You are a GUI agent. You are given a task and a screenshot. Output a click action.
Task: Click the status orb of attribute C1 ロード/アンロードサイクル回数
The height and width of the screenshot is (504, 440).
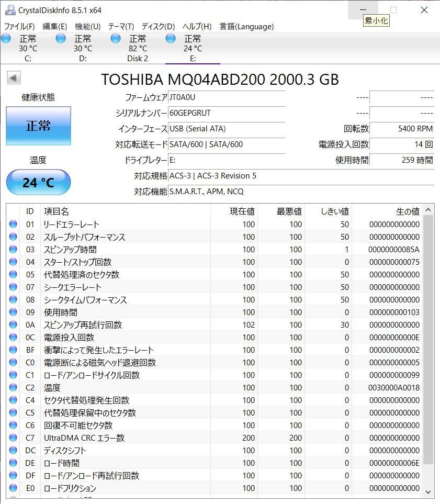click(x=13, y=374)
